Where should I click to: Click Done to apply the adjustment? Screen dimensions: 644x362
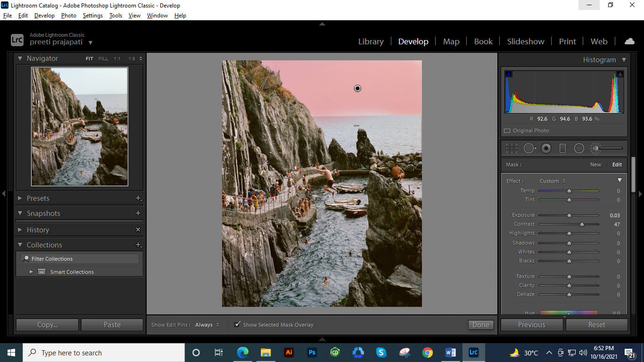(x=480, y=324)
